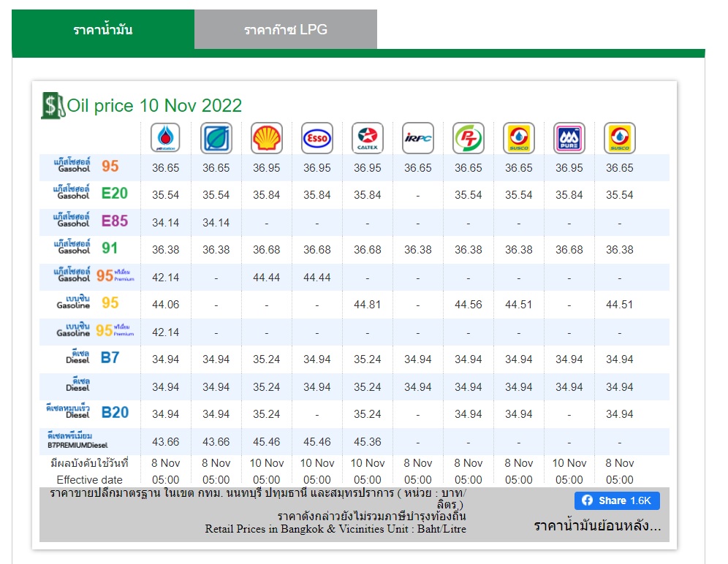The width and height of the screenshot is (728, 564).
Task: Select the PT brand logo
Action: 469,138
